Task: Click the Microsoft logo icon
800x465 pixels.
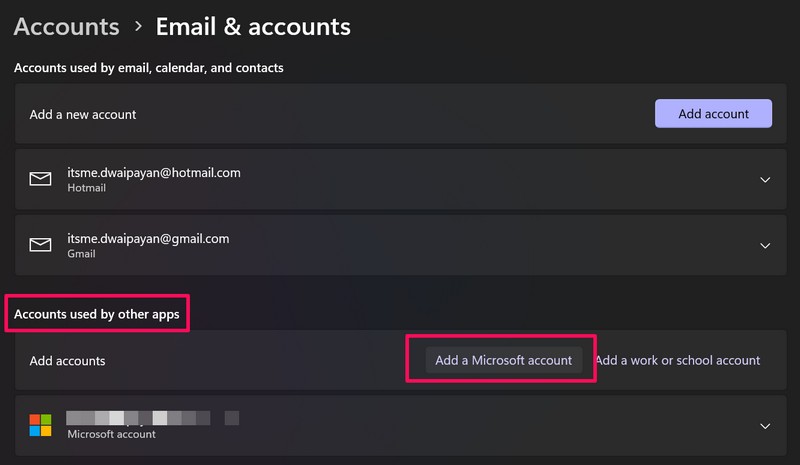Action: [x=40, y=425]
